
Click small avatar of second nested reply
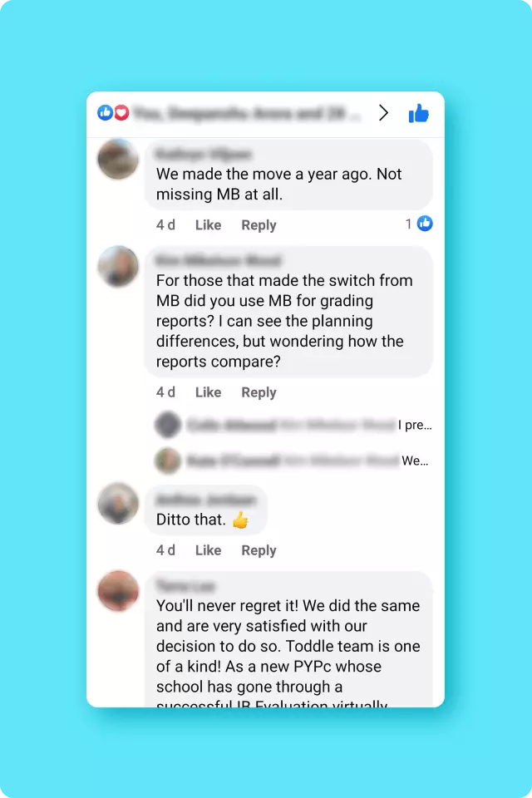(x=168, y=461)
